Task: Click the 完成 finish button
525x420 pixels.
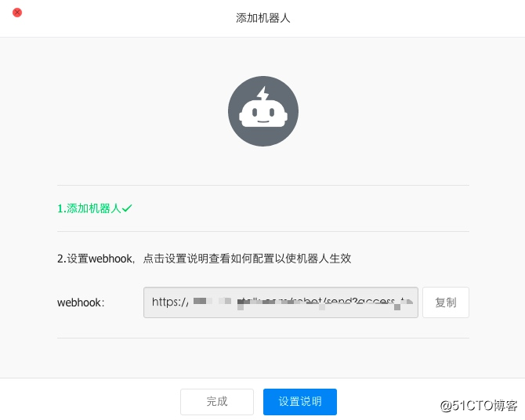Action: 217,401
